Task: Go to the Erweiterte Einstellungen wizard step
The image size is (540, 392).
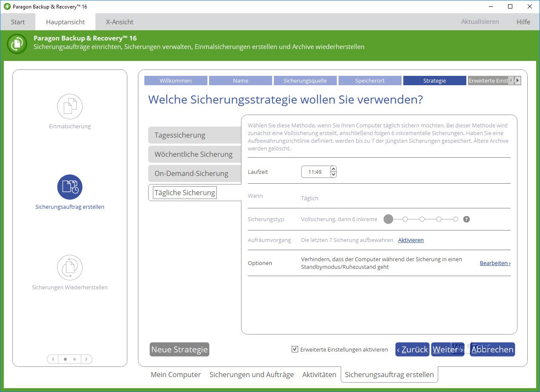Action: pyautogui.click(x=488, y=81)
